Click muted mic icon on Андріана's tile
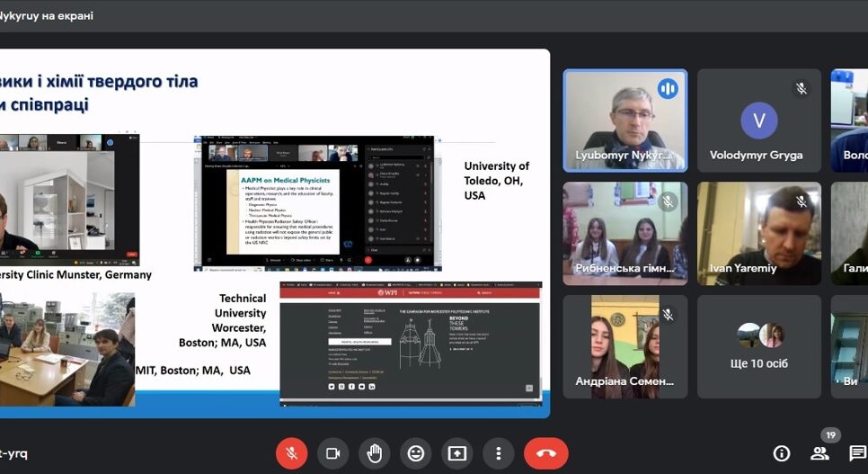The width and height of the screenshot is (868, 474). (668, 315)
